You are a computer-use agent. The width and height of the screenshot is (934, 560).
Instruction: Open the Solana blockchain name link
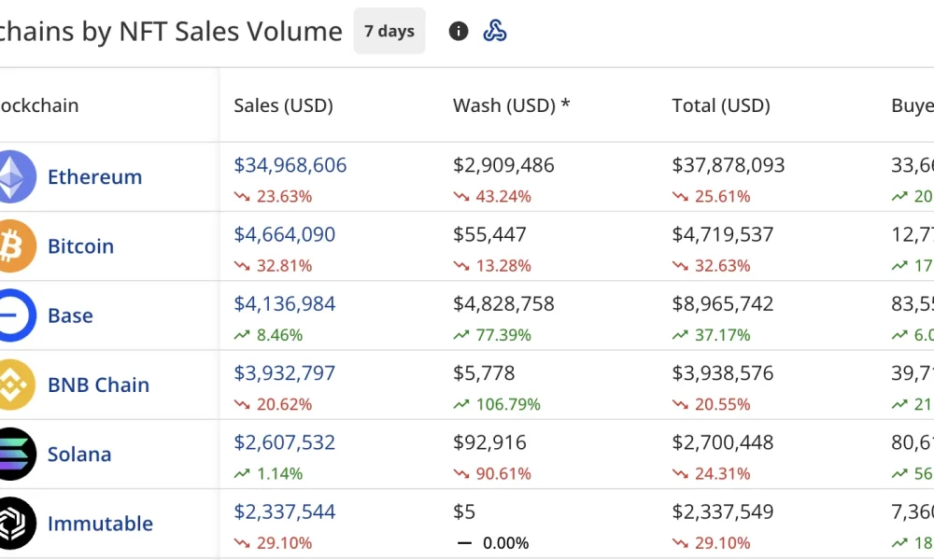pyautogui.click(x=79, y=454)
